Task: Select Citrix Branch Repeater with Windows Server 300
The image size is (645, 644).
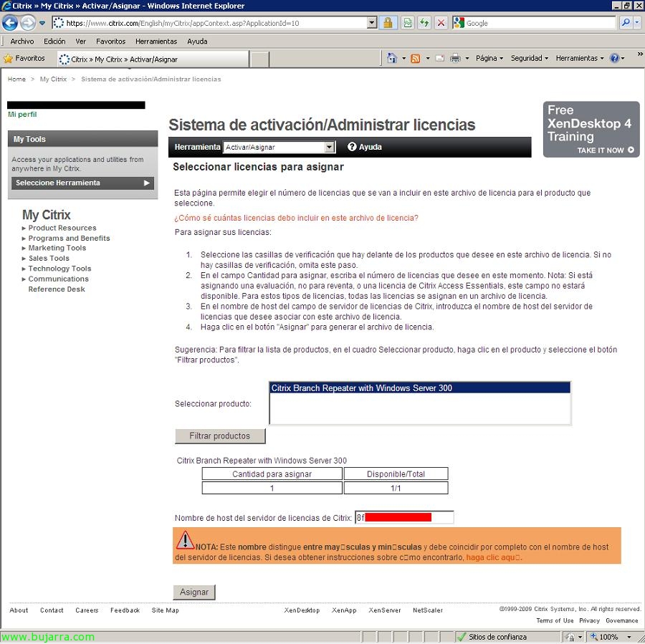Action: point(420,388)
